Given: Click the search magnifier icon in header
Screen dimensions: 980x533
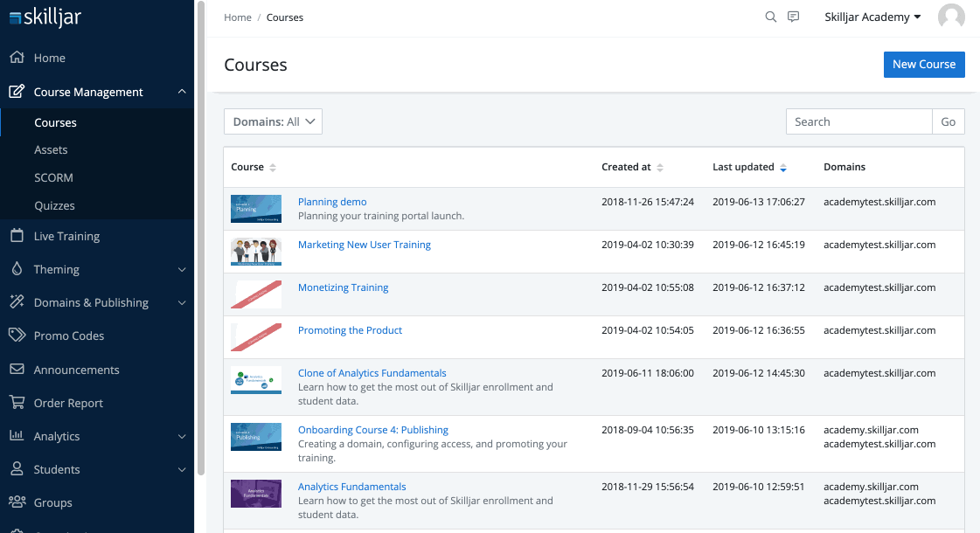Looking at the screenshot, I should pyautogui.click(x=770, y=17).
